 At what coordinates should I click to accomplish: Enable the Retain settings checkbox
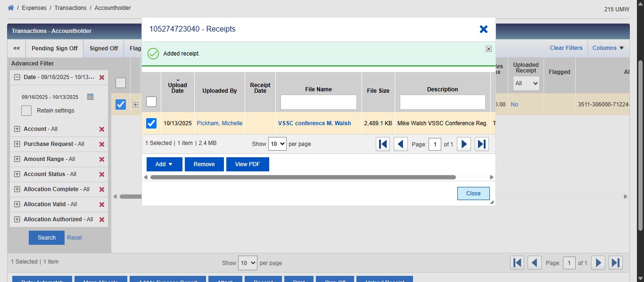click(x=26, y=111)
